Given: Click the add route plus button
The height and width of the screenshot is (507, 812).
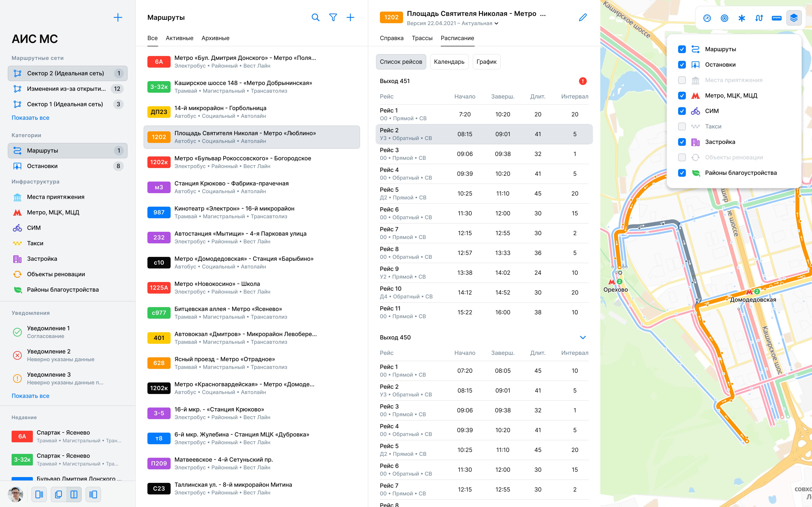Looking at the screenshot, I should (351, 17).
